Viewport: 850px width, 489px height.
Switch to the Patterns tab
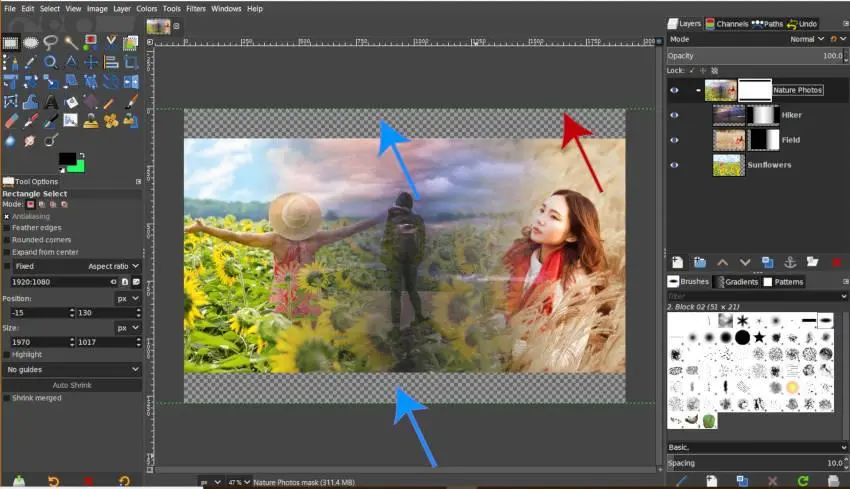[783, 282]
